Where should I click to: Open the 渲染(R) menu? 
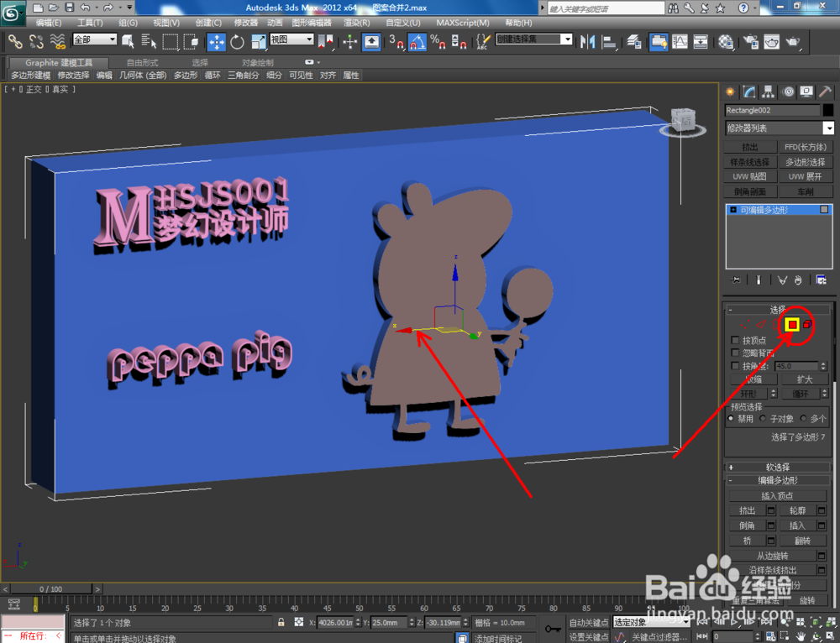pos(357,23)
